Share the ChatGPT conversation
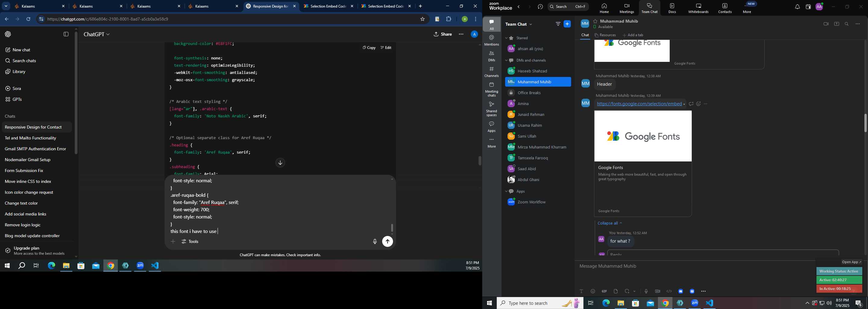Screen dimensions: 868x309 (443, 34)
